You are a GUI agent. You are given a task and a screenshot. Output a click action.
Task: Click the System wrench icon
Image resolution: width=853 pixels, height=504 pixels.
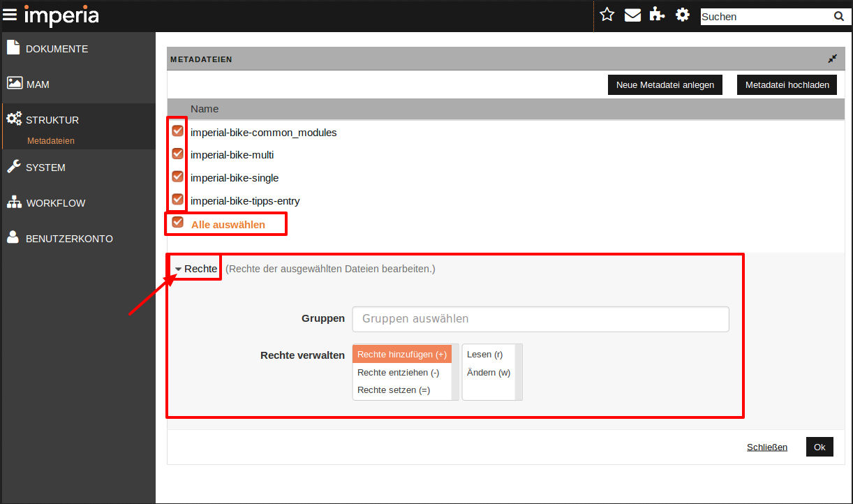[x=14, y=167]
